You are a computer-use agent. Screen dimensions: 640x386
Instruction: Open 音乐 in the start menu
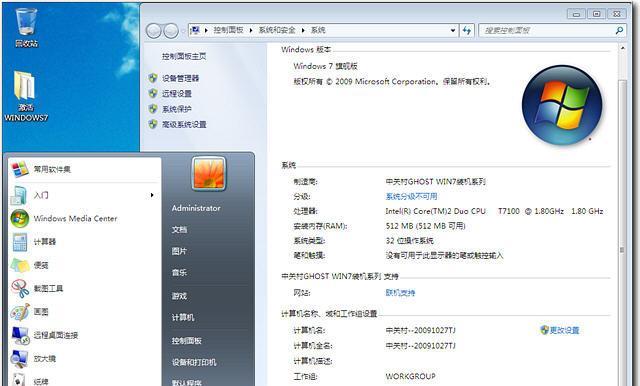[179, 273]
